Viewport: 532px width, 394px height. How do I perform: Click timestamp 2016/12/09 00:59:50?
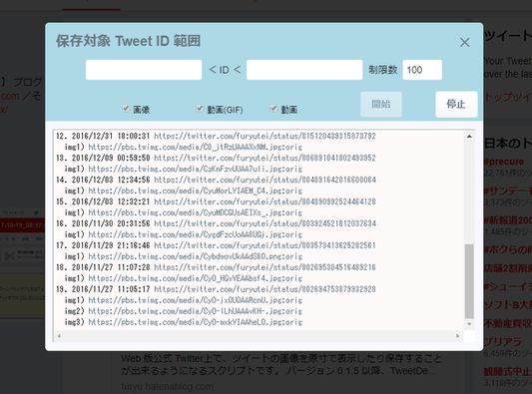(x=111, y=158)
